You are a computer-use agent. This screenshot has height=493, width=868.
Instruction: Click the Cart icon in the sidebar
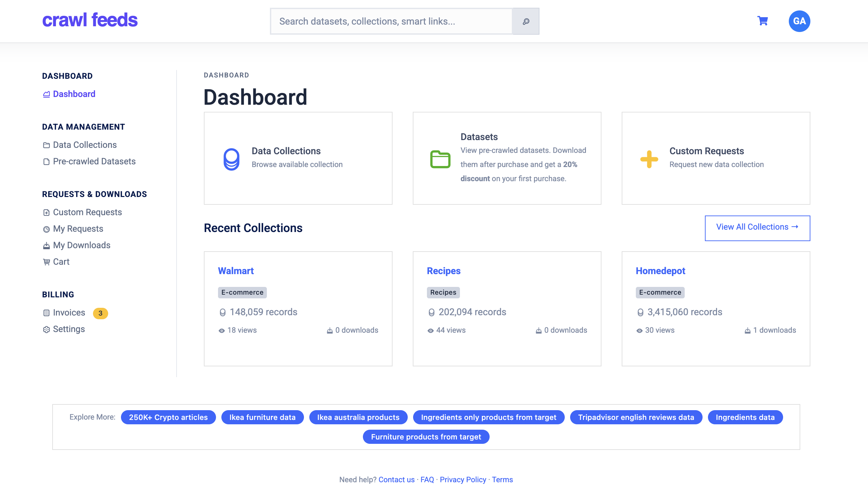pyautogui.click(x=46, y=261)
